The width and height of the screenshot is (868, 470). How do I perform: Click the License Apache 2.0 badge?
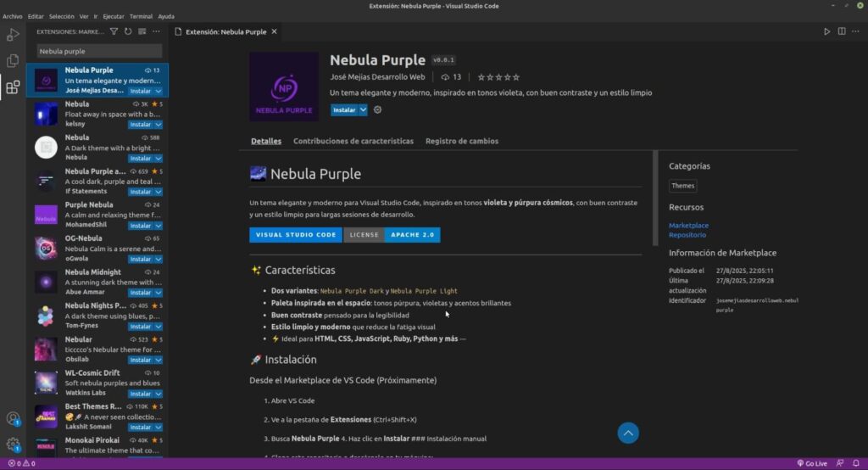pyautogui.click(x=392, y=234)
